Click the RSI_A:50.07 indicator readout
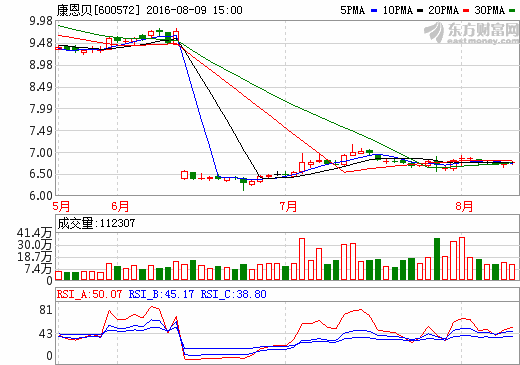Screen dimensions: 520x365 [x=89, y=294]
